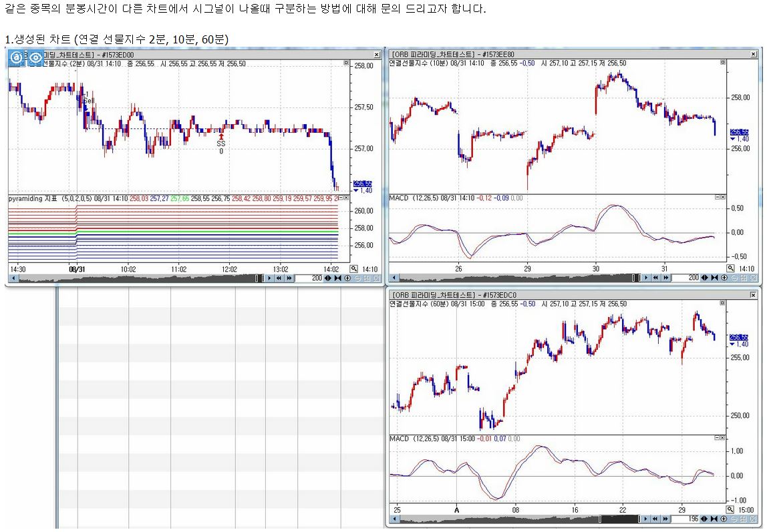Collapse MACD pane in 10-minute chart

tap(718, 198)
